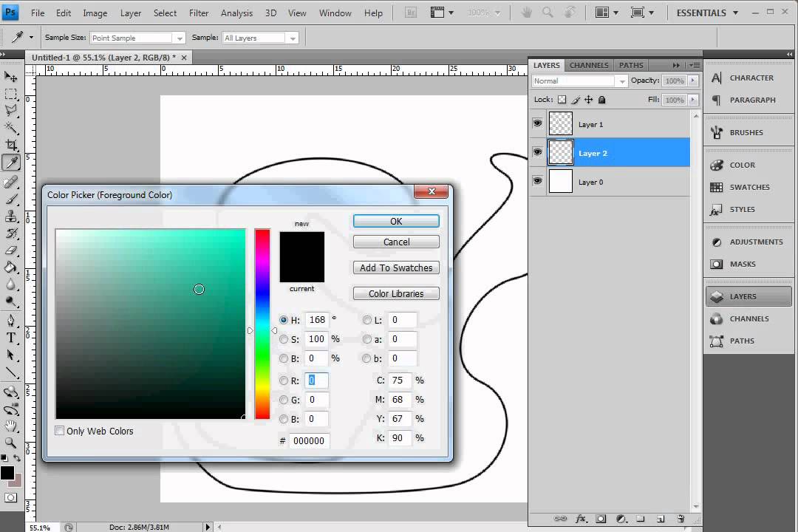Pick the Paint Bucket tool

(10, 267)
